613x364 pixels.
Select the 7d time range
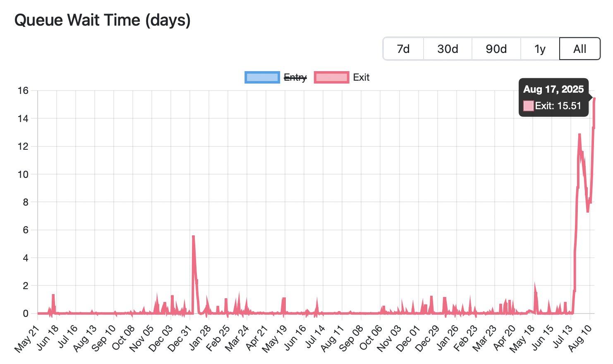pyautogui.click(x=403, y=49)
